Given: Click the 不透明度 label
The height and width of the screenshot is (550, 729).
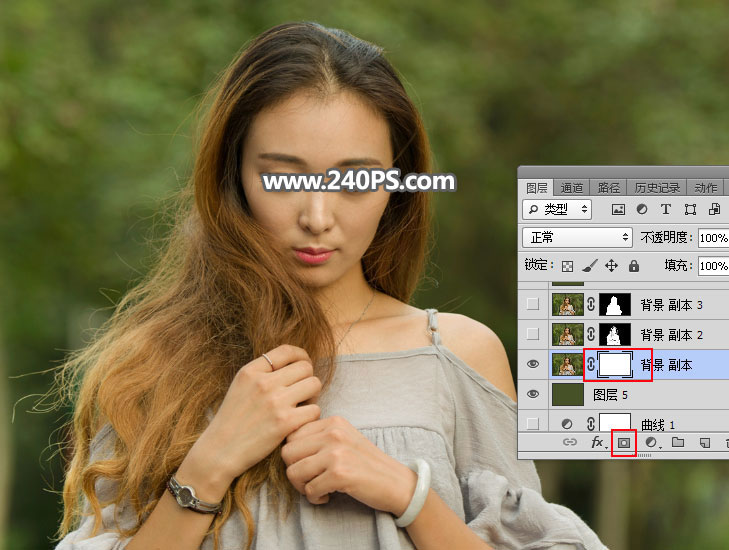Looking at the screenshot, I should click(x=666, y=238).
